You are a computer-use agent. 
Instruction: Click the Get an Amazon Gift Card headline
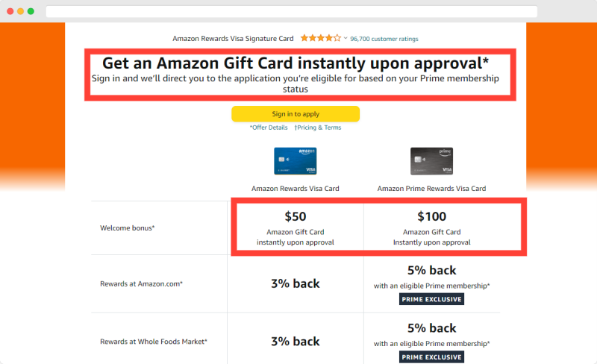296,63
